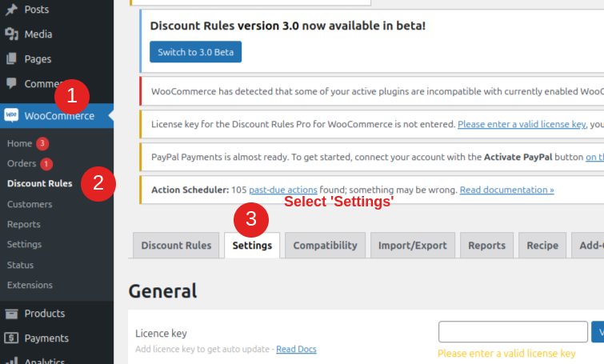Click 'Action Scheduler:' notice text
Viewport: 604px width, 364px height.
coord(190,190)
